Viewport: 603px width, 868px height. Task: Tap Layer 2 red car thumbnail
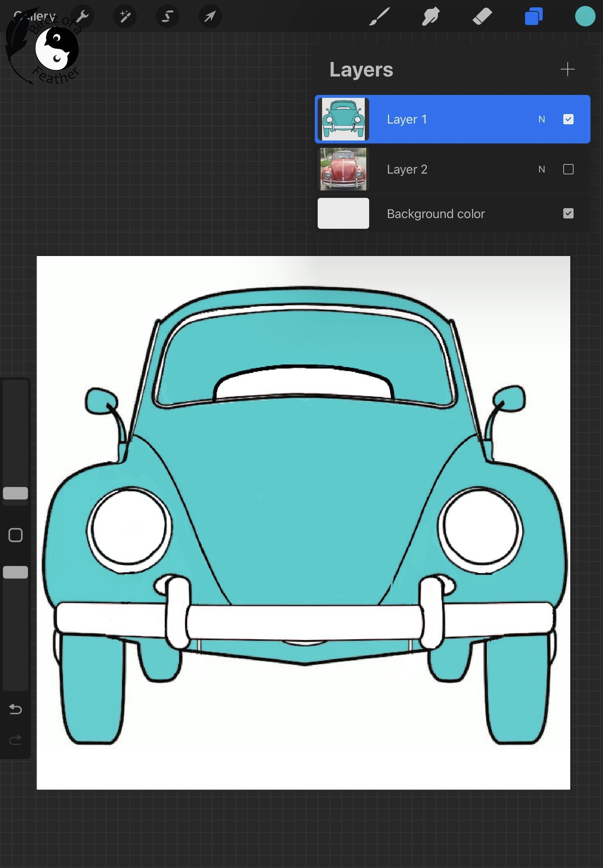(343, 169)
